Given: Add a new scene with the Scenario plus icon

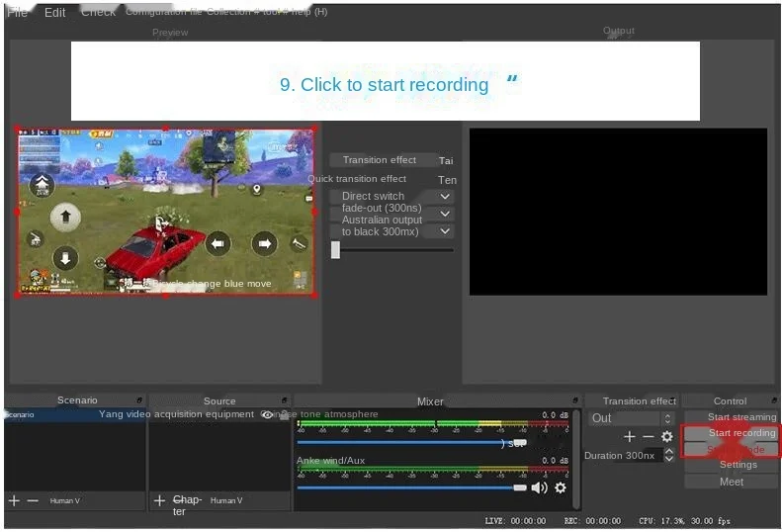Looking at the screenshot, I should (14, 500).
